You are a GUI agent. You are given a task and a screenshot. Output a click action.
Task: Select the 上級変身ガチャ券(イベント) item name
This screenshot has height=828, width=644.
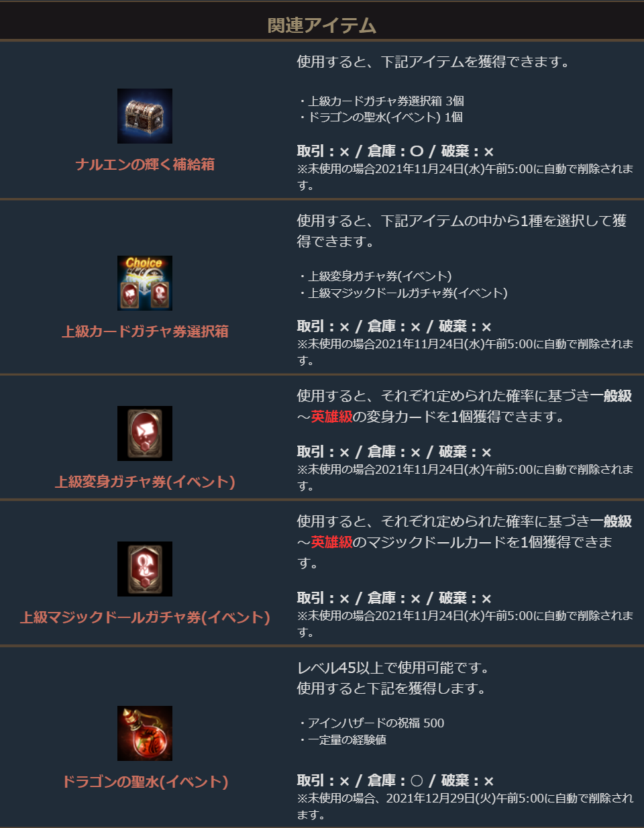145,482
